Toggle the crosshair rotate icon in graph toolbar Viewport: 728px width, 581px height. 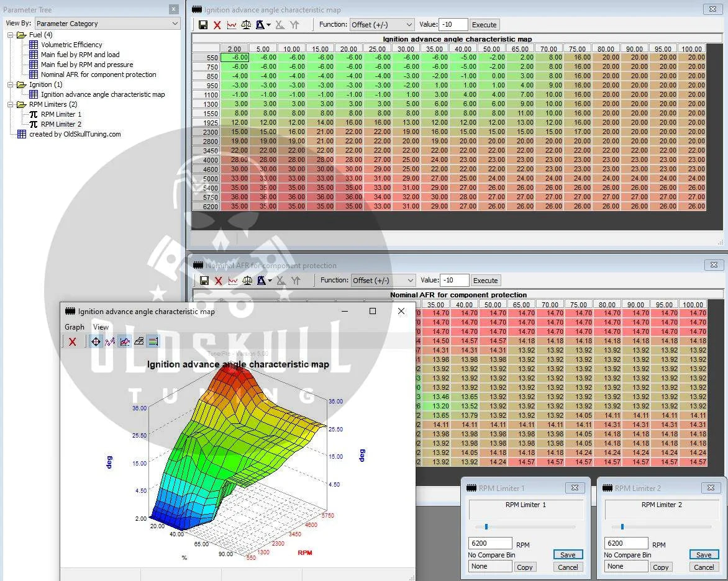(x=96, y=341)
